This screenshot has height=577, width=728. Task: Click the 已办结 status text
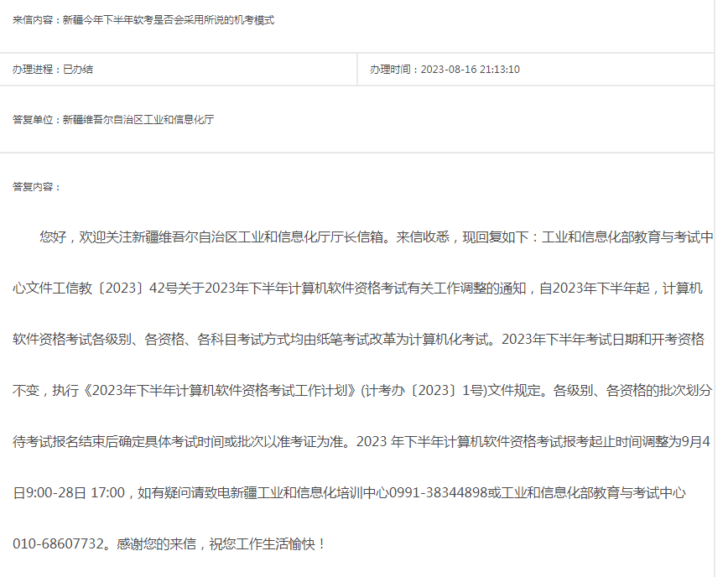click(78, 70)
